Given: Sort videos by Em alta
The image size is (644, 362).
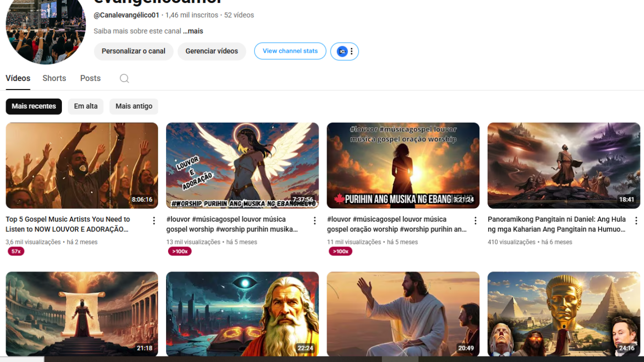Looking at the screenshot, I should [x=86, y=107].
